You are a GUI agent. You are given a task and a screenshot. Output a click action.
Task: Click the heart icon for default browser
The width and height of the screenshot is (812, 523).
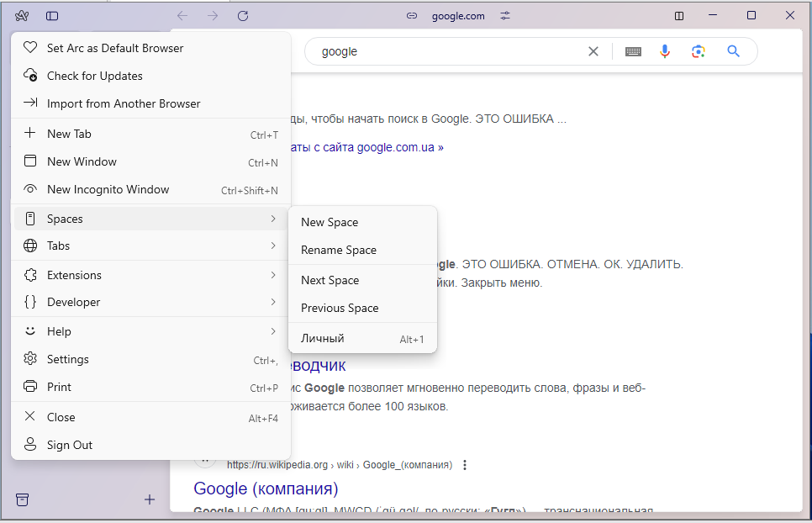point(30,48)
